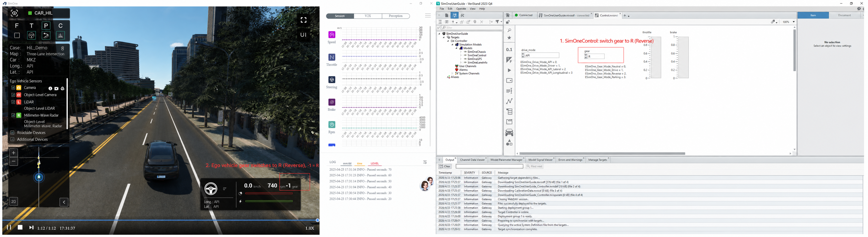The image size is (868, 237).
Task: Click the wrench tools icon in VeriStand
Action: (x=462, y=16)
